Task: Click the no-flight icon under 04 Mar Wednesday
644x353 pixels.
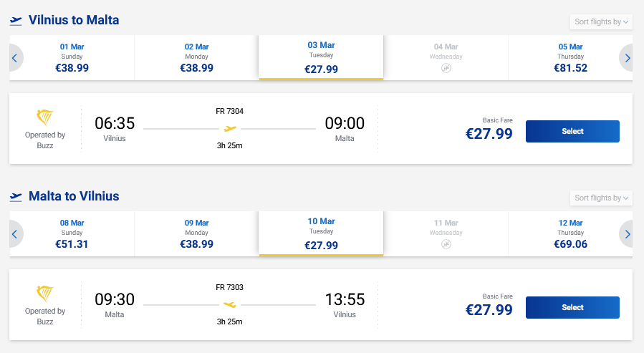Action: coord(446,68)
